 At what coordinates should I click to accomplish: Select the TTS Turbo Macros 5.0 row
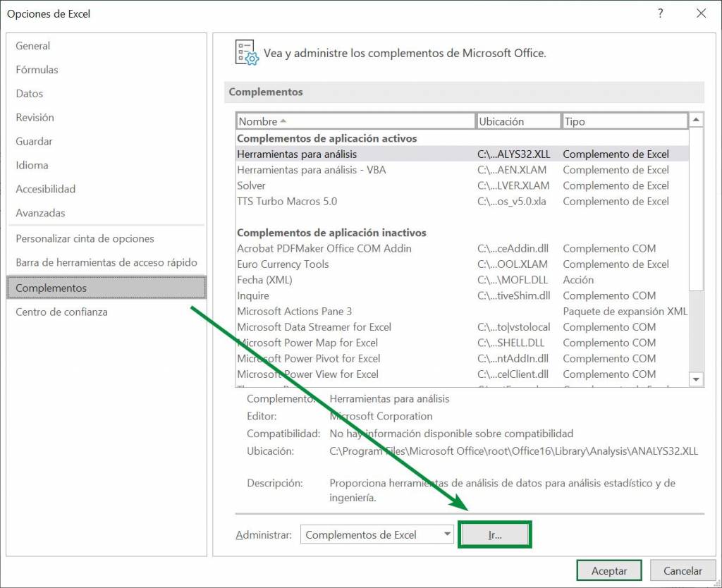[463, 201]
